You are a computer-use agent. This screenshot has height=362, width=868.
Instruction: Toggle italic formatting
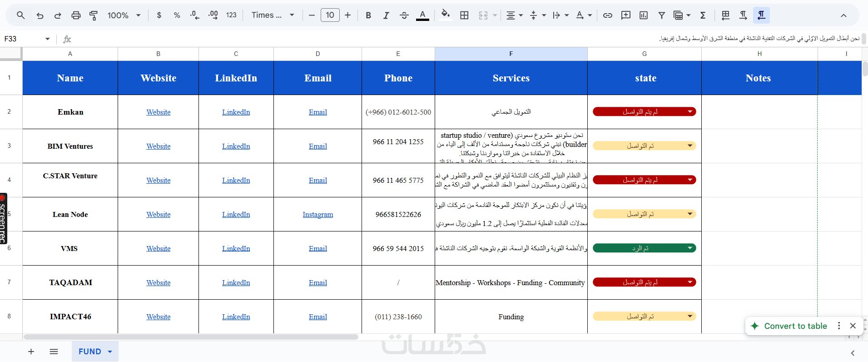pyautogui.click(x=386, y=15)
